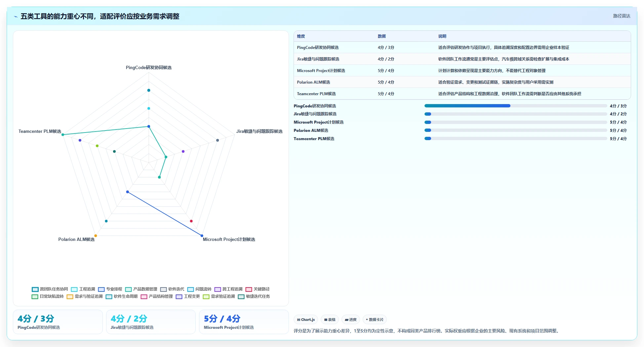Click the page title 五类工具的能力重心不同
This screenshot has height=347, width=644.
coord(100,16)
